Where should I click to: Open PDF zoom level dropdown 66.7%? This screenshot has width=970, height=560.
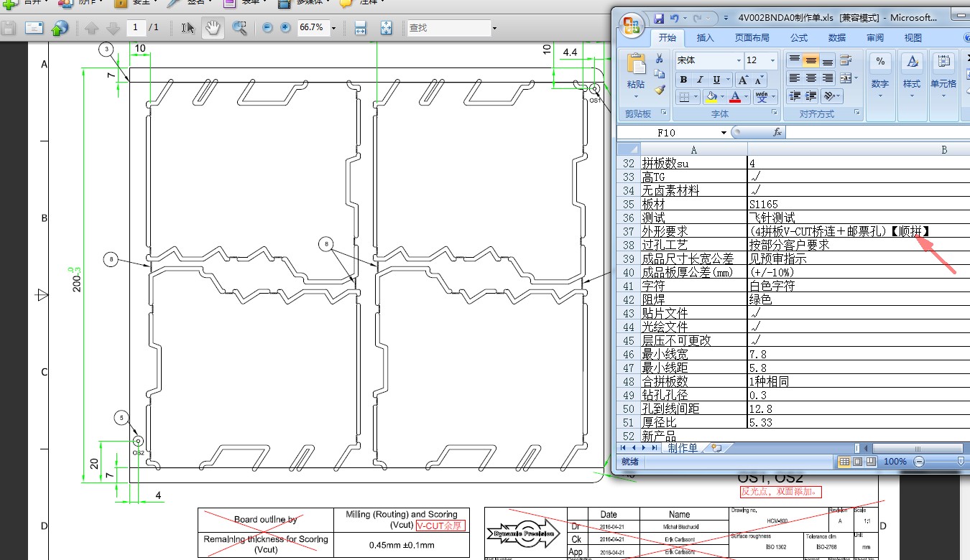pyautogui.click(x=333, y=28)
